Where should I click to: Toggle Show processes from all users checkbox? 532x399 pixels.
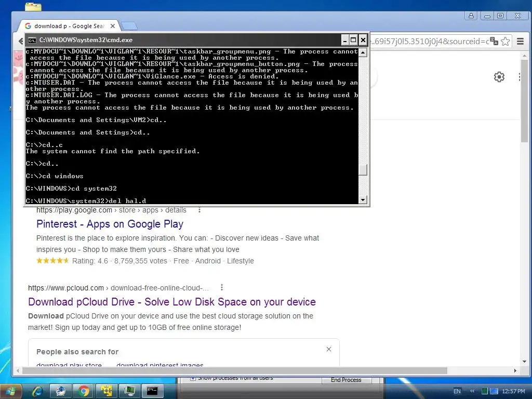(x=193, y=378)
